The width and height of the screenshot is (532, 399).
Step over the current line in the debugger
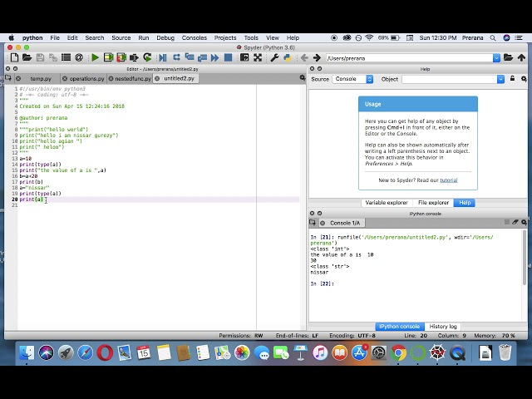coord(176,57)
